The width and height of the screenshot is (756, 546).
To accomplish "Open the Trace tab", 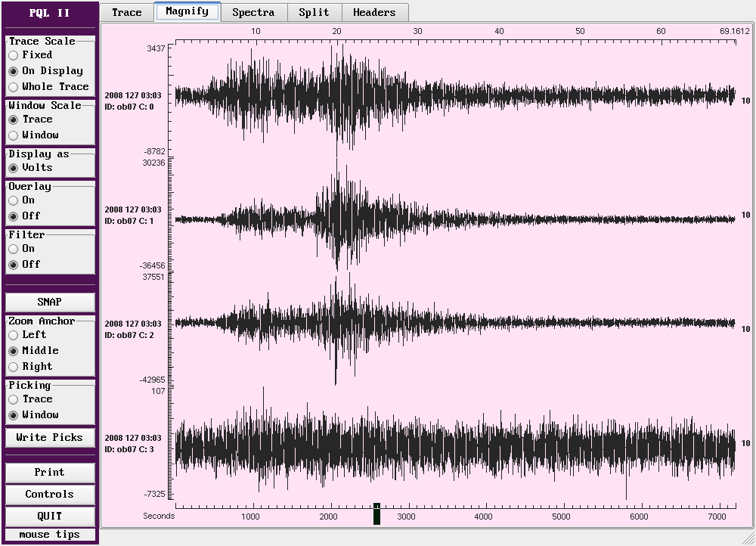I will coord(126,12).
